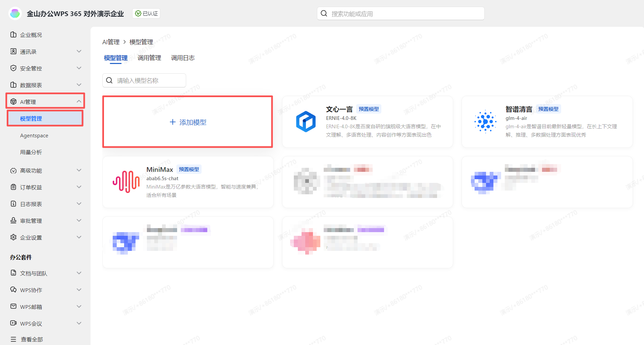Click the 预置模型 tag on MiniMax

(x=189, y=169)
